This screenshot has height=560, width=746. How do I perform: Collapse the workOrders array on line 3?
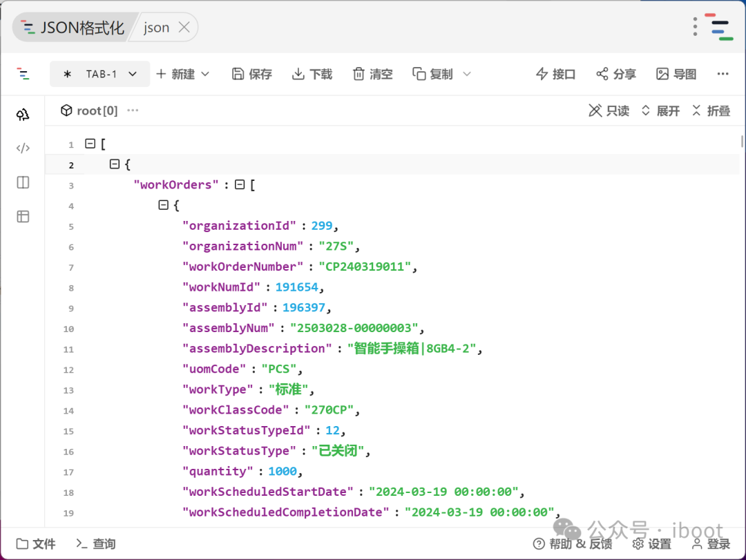click(240, 185)
